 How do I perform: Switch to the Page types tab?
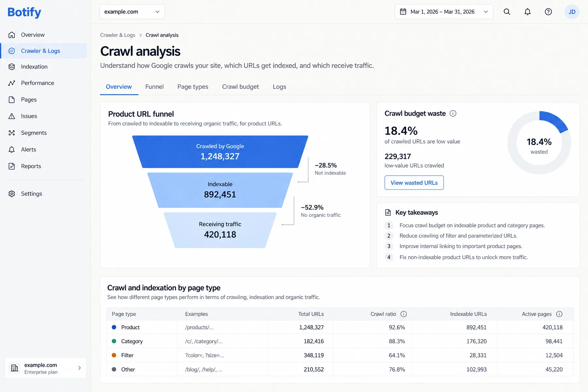pos(193,87)
